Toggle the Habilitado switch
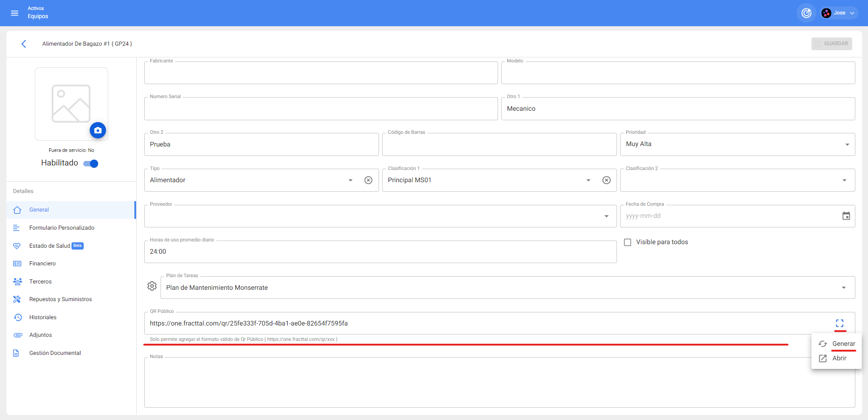 point(91,164)
